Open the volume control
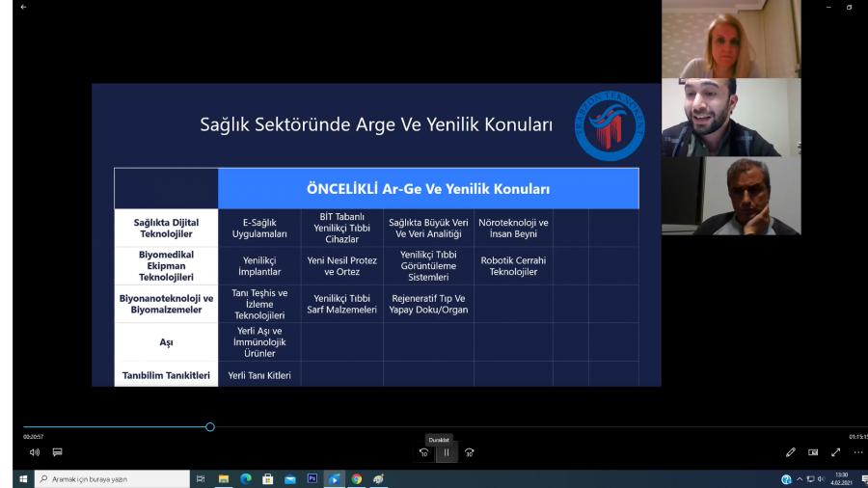The width and height of the screenshot is (868, 488). (34, 451)
